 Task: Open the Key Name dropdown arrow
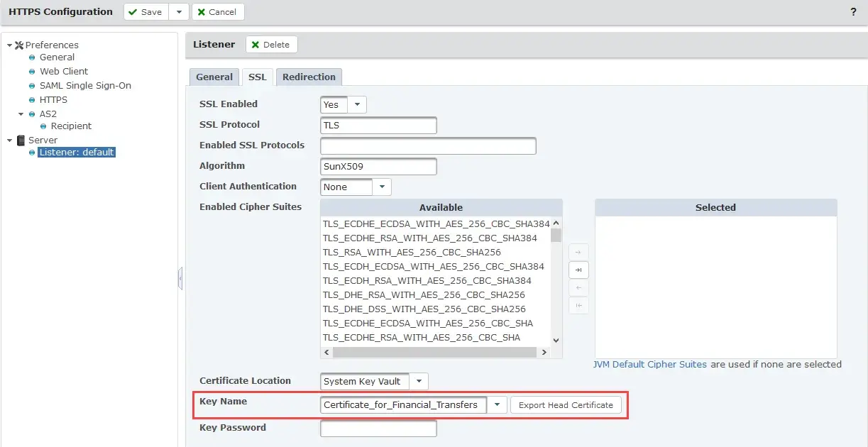[497, 404]
